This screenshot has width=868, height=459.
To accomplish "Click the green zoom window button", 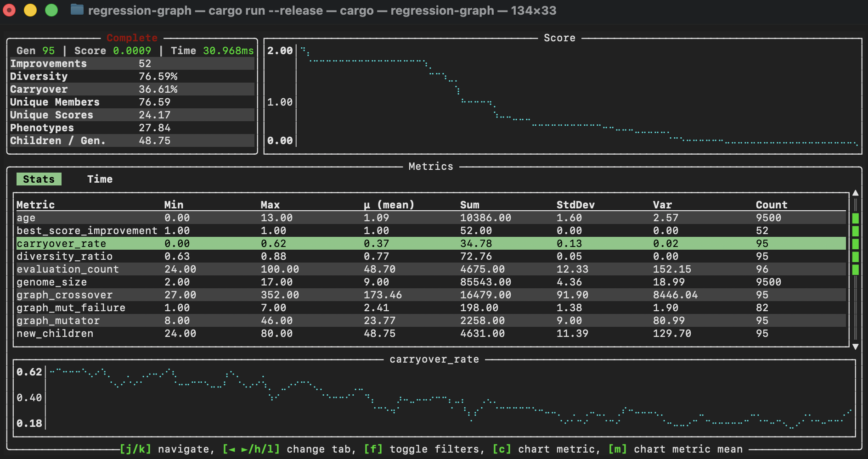I will 51,10.
